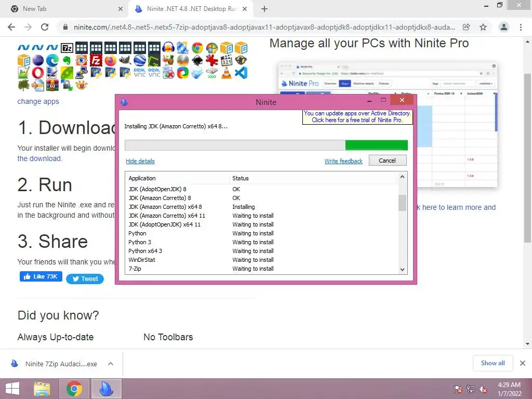
Task: Click the Hide details link
Action: click(x=140, y=161)
